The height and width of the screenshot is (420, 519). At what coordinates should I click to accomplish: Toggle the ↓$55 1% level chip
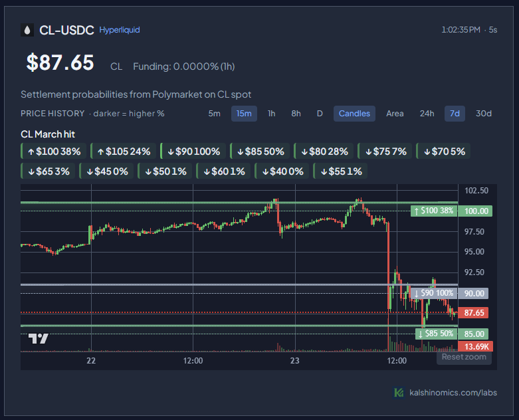(340, 171)
